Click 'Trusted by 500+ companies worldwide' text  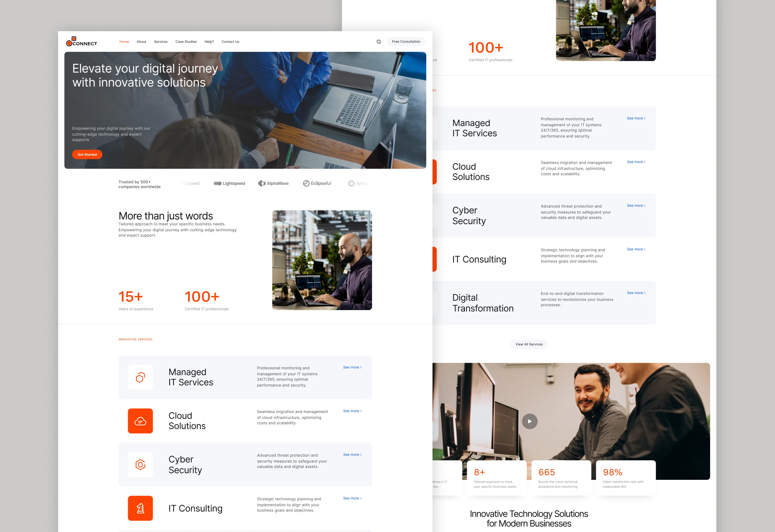click(x=139, y=184)
